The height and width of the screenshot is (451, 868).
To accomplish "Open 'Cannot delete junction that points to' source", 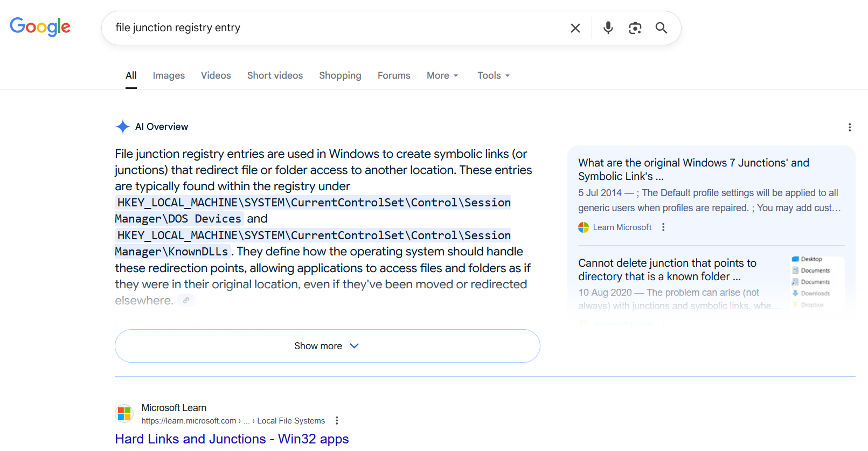I will (667, 269).
